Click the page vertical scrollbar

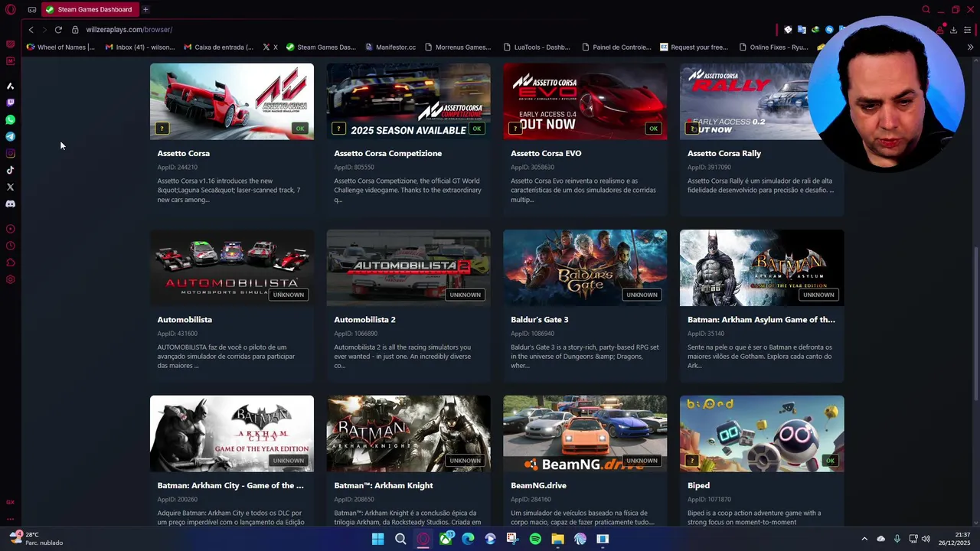coord(976,291)
